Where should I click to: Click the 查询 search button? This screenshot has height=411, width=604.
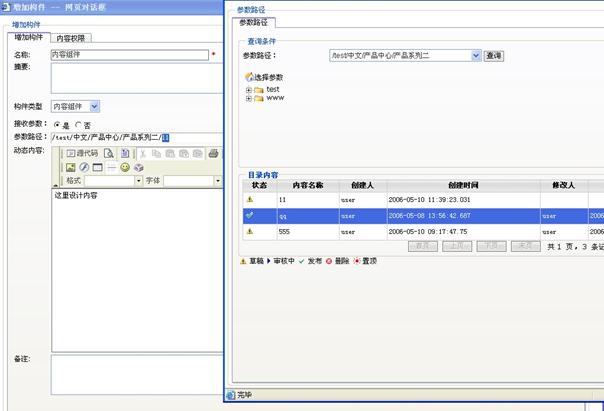click(494, 56)
